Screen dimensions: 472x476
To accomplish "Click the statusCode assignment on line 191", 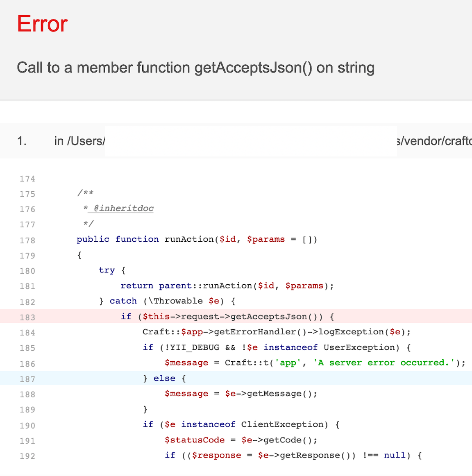I will click(240, 440).
